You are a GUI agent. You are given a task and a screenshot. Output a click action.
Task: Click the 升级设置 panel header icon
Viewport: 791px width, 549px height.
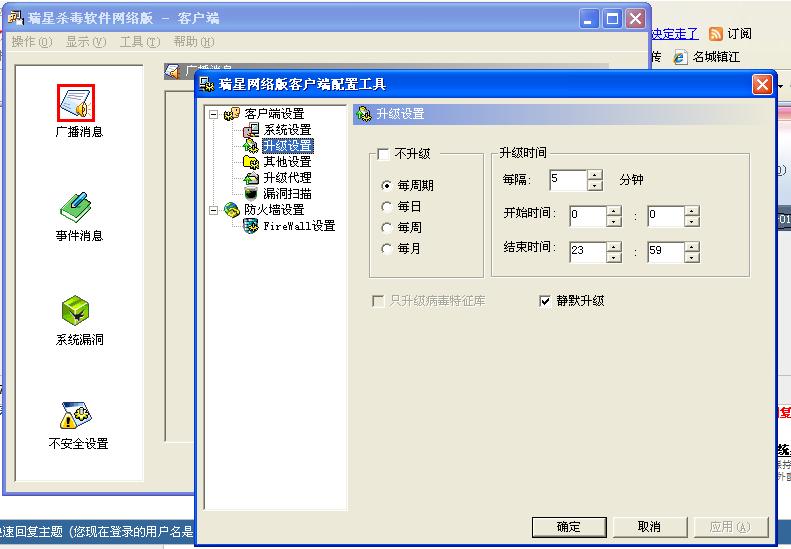pyautogui.click(x=364, y=114)
